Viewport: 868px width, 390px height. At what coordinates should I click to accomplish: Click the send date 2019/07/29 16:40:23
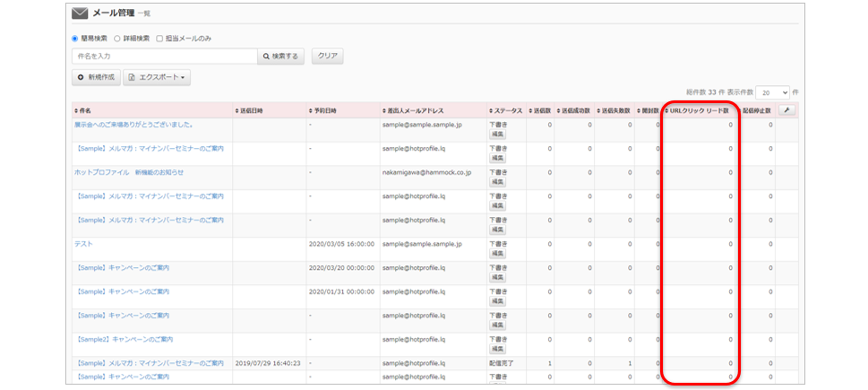pyautogui.click(x=268, y=363)
